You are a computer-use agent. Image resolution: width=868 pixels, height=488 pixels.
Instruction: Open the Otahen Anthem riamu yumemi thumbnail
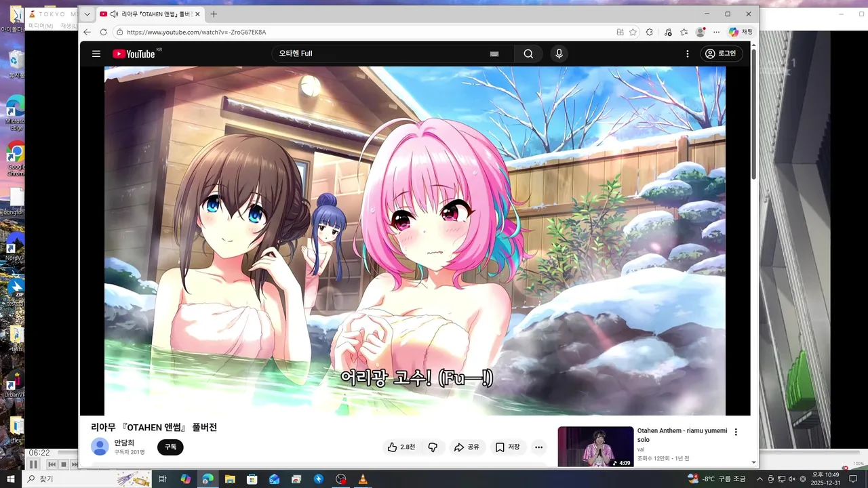595,447
